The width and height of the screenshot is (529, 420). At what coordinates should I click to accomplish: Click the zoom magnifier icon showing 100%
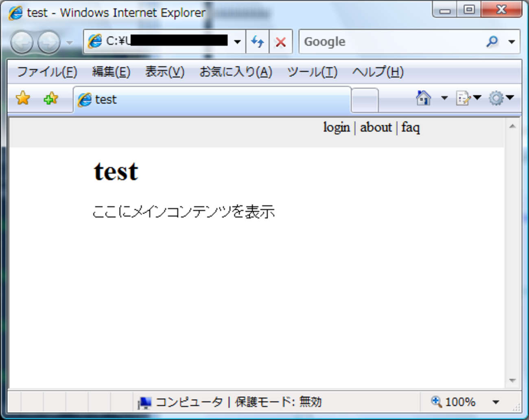tap(436, 402)
